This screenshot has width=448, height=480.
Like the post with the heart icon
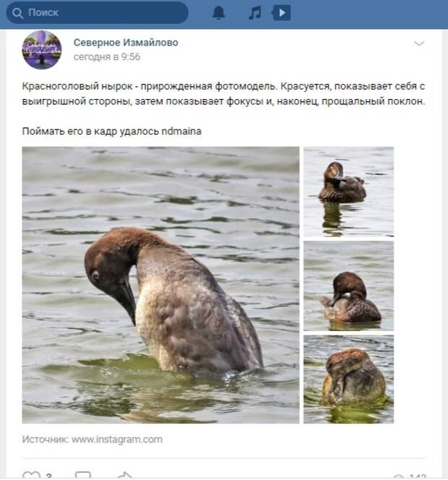point(32,476)
